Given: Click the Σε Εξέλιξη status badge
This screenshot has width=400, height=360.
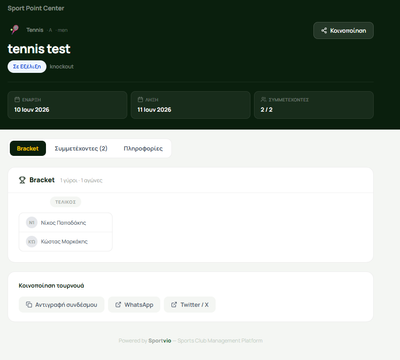Looking at the screenshot, I should [27, 67].
